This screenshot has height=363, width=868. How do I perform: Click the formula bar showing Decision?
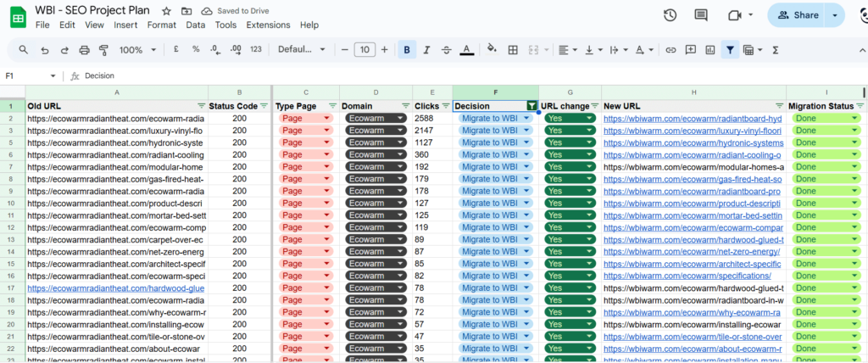point(475,76)
